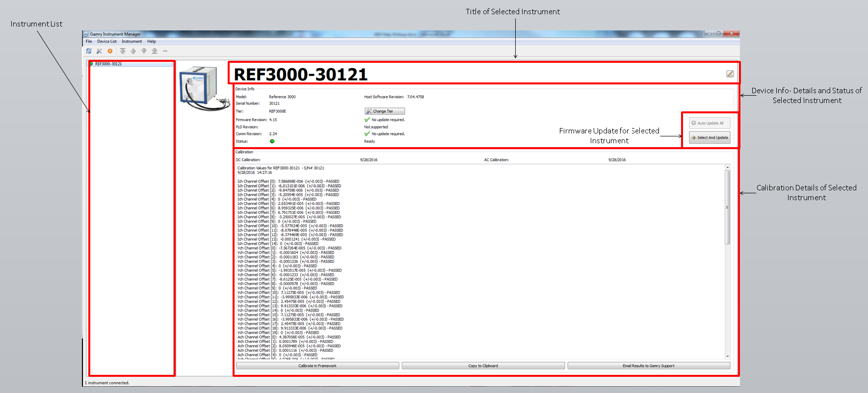Click the move-to-bottom arrow toolbar icon
Image resolution: width=868 pixels, height=393 pixels.
[155, 51]
